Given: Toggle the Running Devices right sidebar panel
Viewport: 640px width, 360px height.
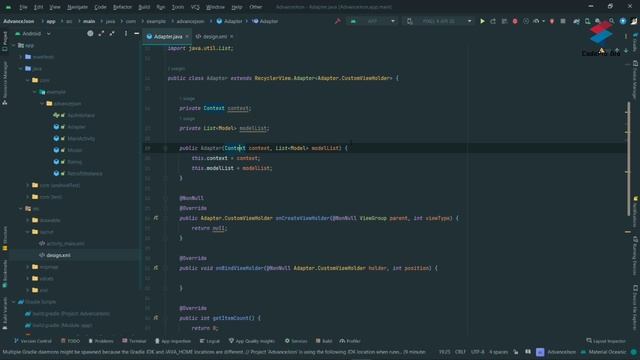Looking at the screenshot, I should (x=635, y=256).
